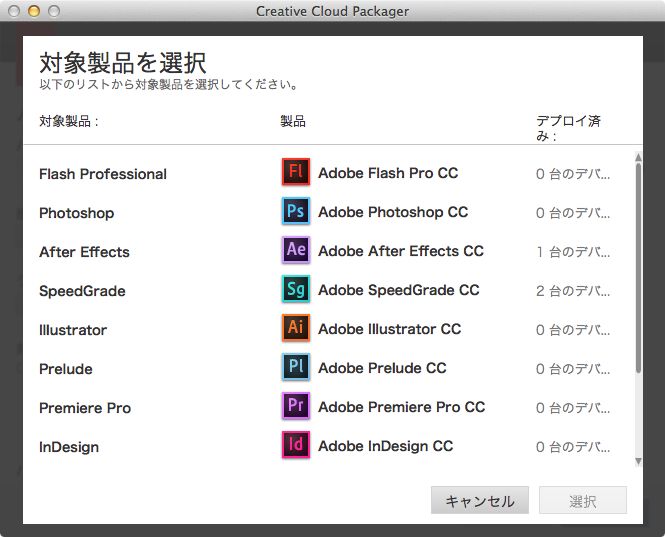665x537 pixels.
Task: Click the 選択 button
Action: tap(583, 500)
